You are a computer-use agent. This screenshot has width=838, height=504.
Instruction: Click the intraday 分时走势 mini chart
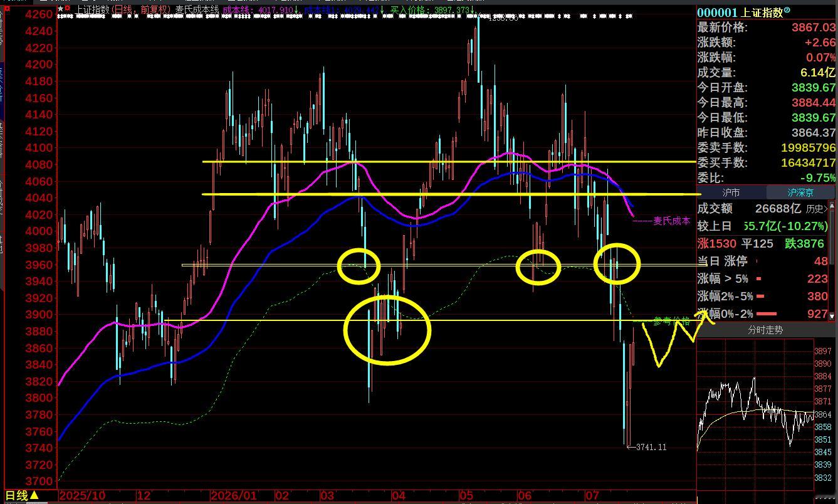point(755,414)
